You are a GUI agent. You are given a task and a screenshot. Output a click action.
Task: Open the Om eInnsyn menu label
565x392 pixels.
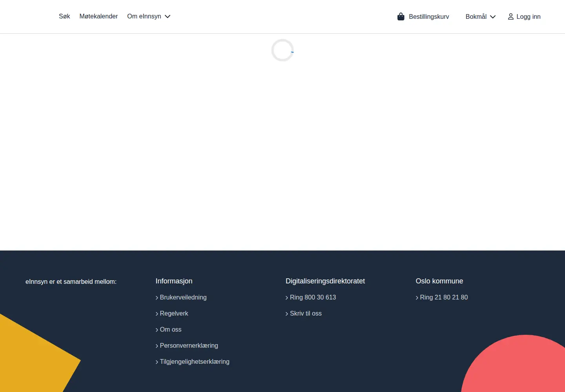[x=144, y=16]
